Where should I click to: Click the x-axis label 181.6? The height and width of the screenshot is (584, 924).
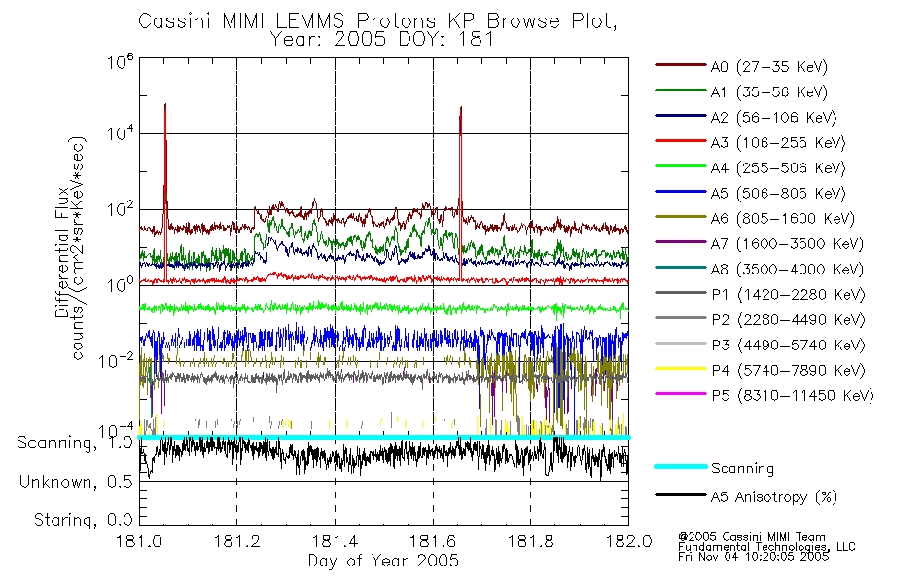pyautogui.click(x=433, y=541)
